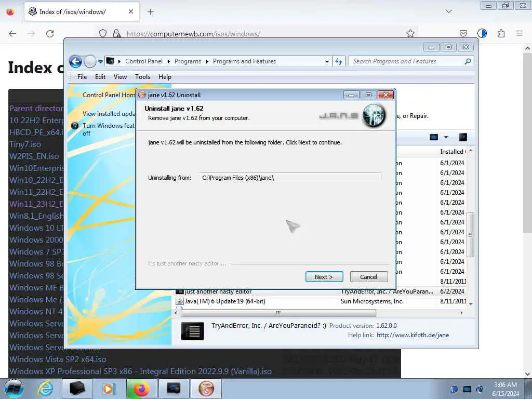Click 6/2/2024 installed date cell
The image size is (532, 399).
pos(452,291)
